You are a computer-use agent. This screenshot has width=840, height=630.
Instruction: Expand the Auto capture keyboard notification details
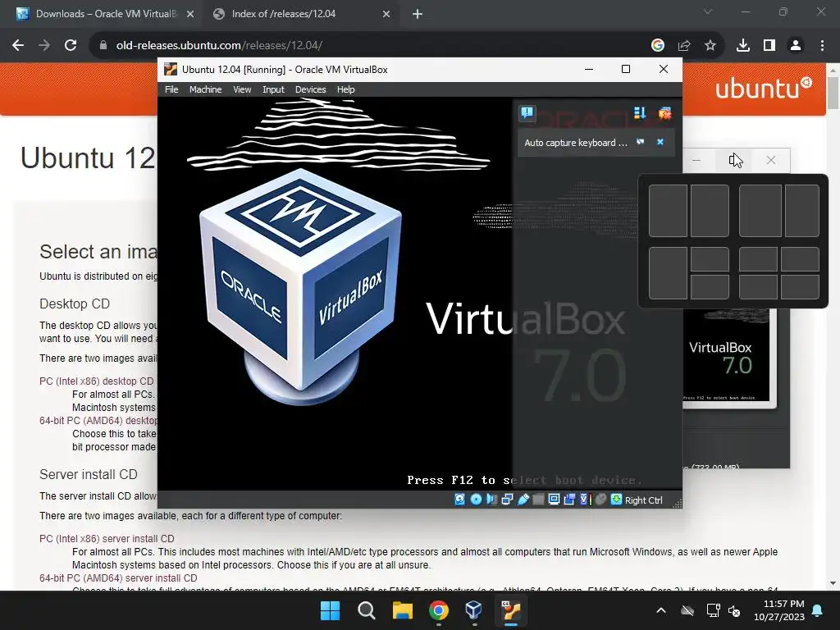[640, 142]
